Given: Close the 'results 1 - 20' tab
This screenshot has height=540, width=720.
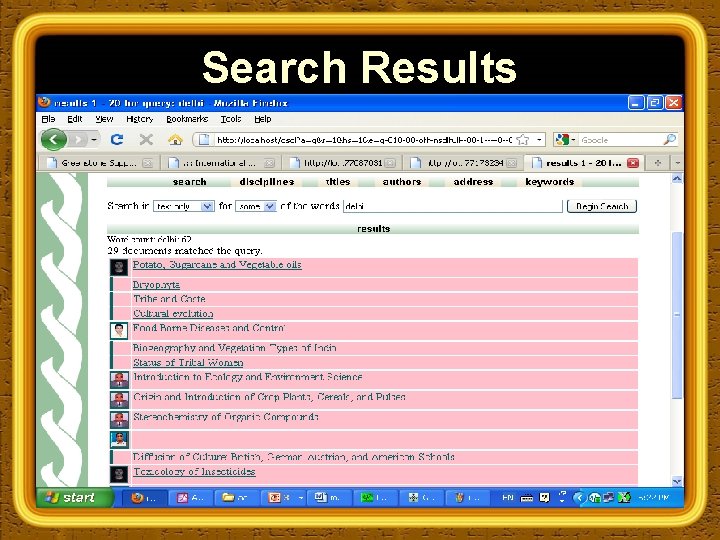Looking at the screenshot, I should 633,163.
